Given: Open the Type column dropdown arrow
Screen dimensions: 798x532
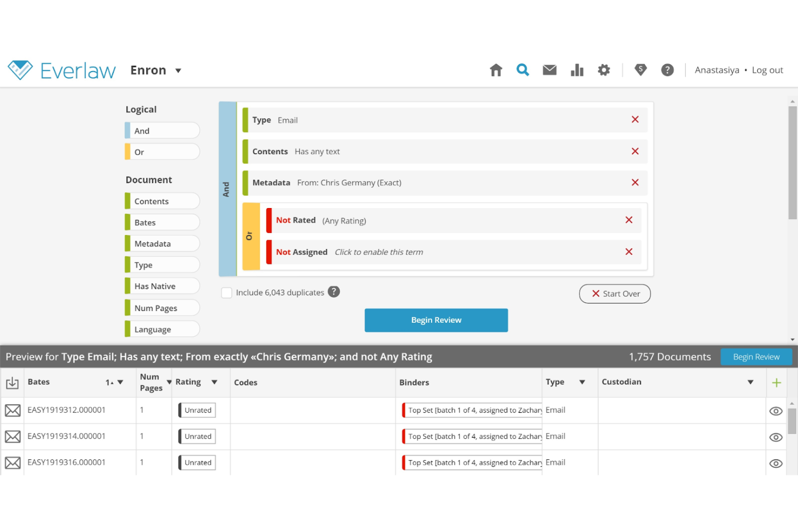Looking at the screenshot, I should tap(582, 382).
